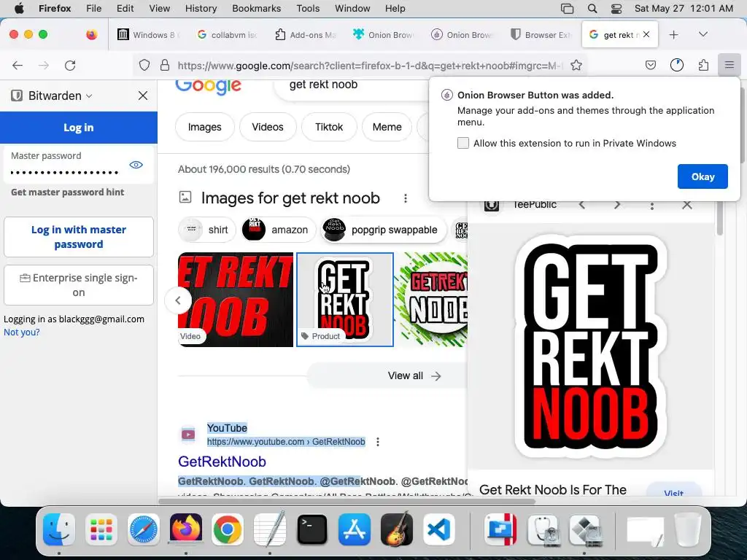This screenshot has height=560, width=747.
Task: Open the Spotlight search magnifier
Action: click(592, 9)
